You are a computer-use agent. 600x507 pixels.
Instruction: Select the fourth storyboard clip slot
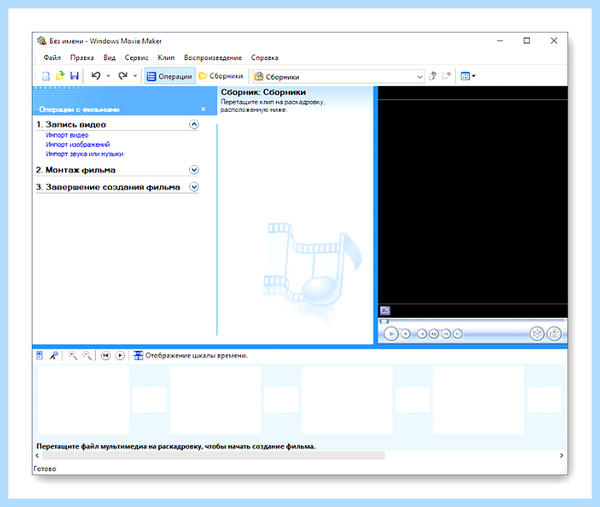(478, 400)
